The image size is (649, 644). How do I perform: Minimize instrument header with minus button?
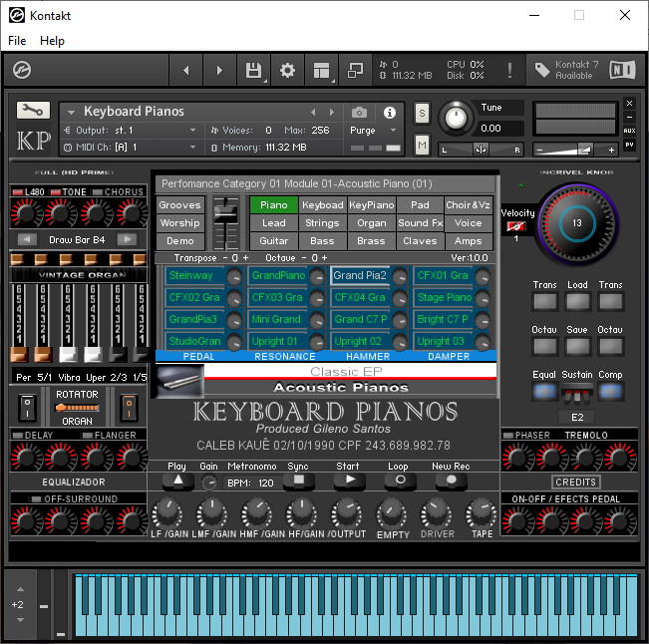click(x=629, y=117)
